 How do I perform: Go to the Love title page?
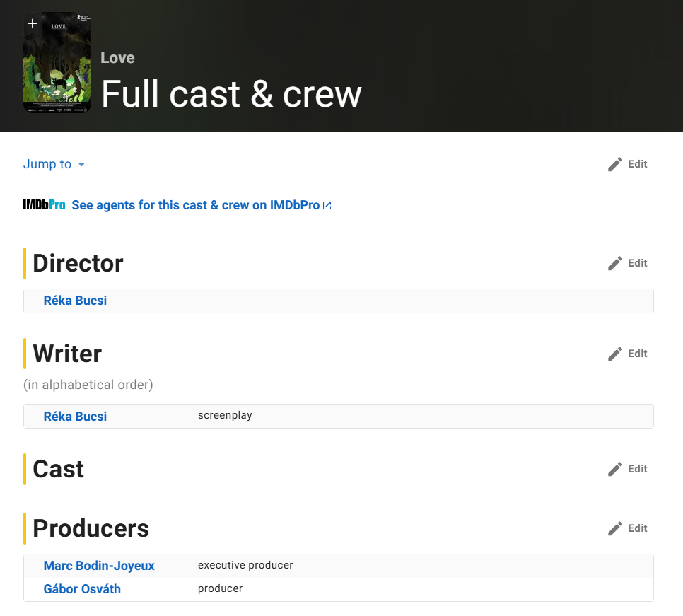(x=117, y=58)
